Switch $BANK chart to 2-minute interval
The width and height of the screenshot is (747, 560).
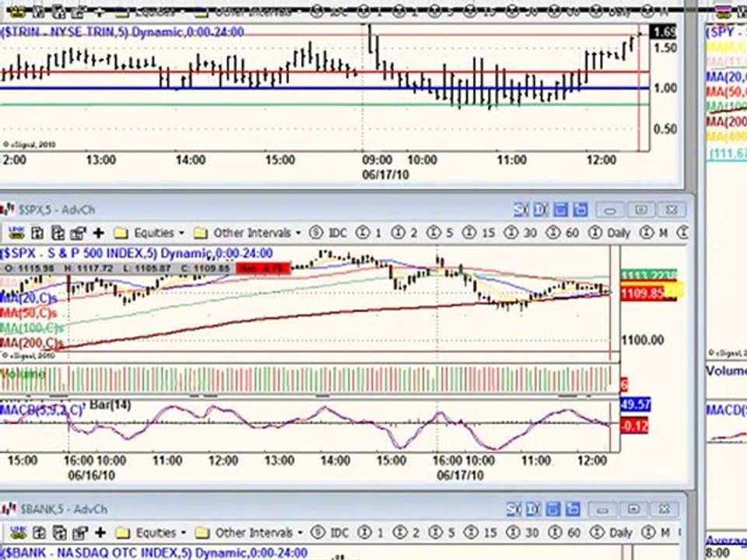(x=406, y=532)
